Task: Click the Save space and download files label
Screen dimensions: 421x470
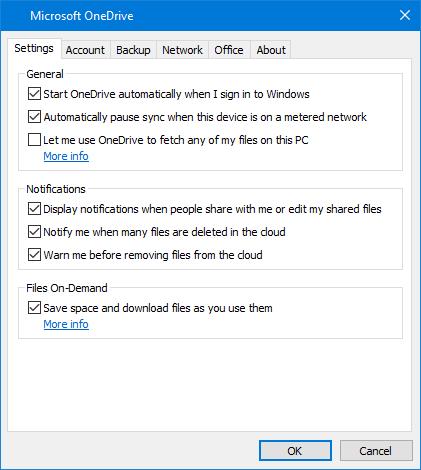Action: click(158, 308)
